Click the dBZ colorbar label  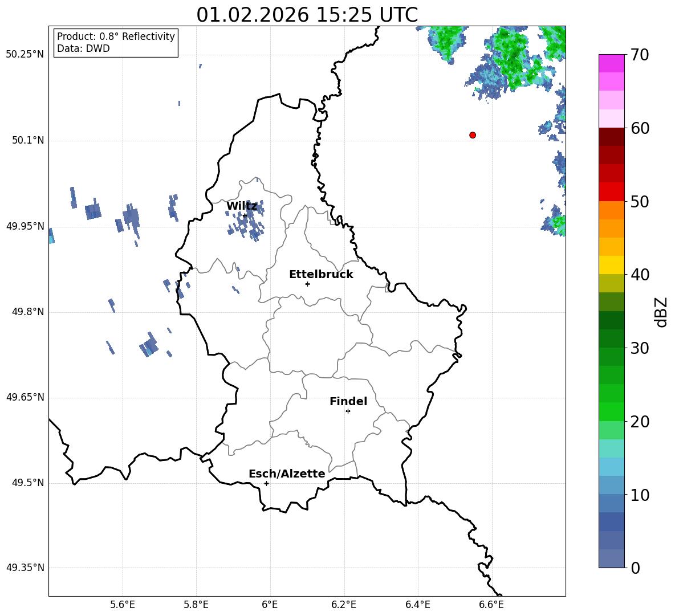click(662, 312)
